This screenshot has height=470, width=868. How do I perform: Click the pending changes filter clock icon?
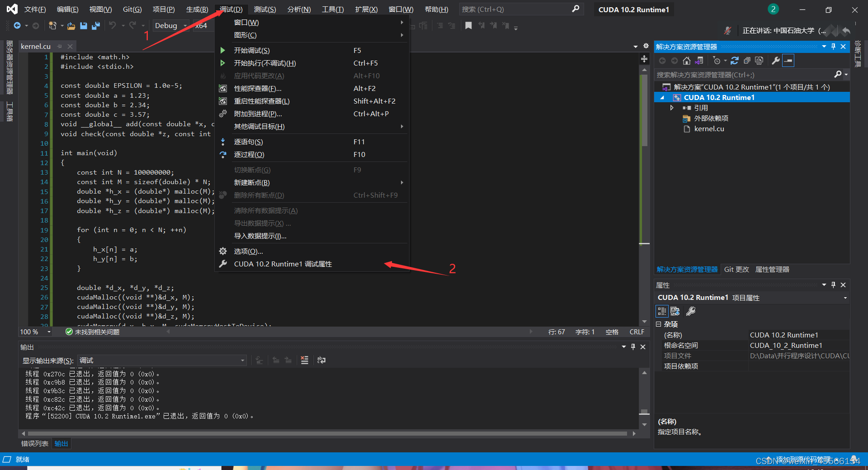pos(717,61)
